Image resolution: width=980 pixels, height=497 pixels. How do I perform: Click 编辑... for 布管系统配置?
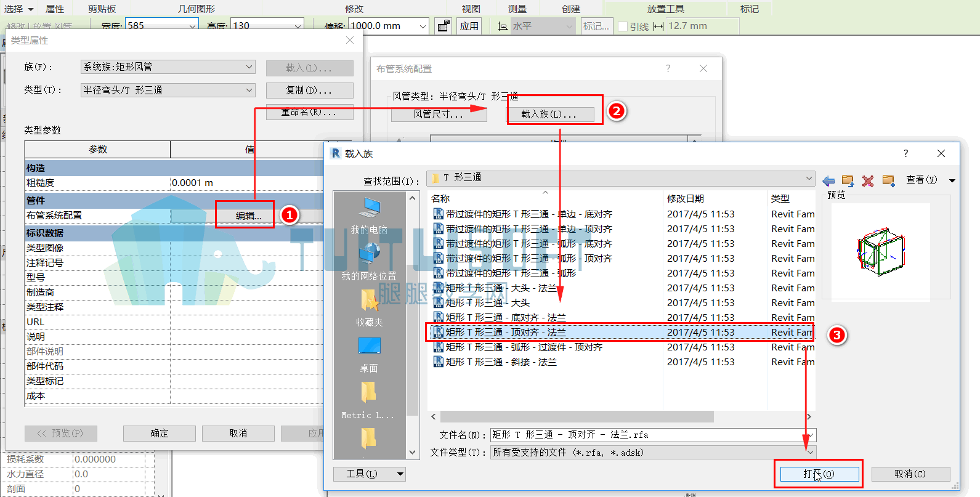249,216
